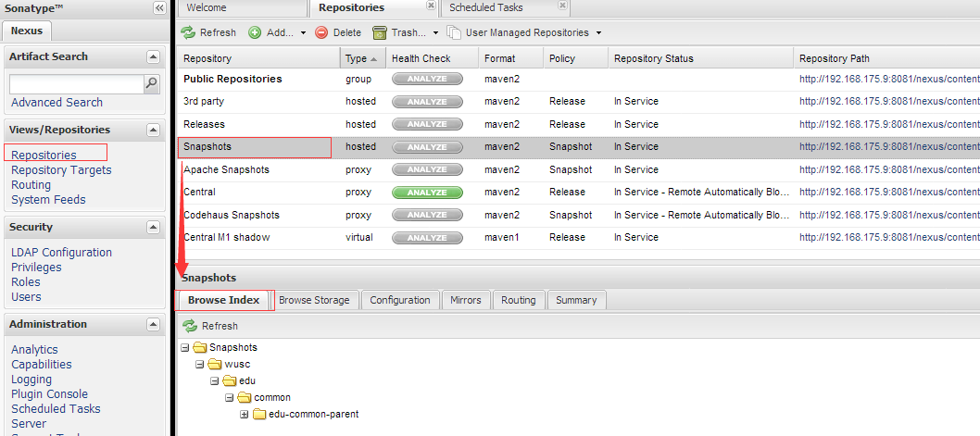Open the Browse Index tab

point(224,300)
